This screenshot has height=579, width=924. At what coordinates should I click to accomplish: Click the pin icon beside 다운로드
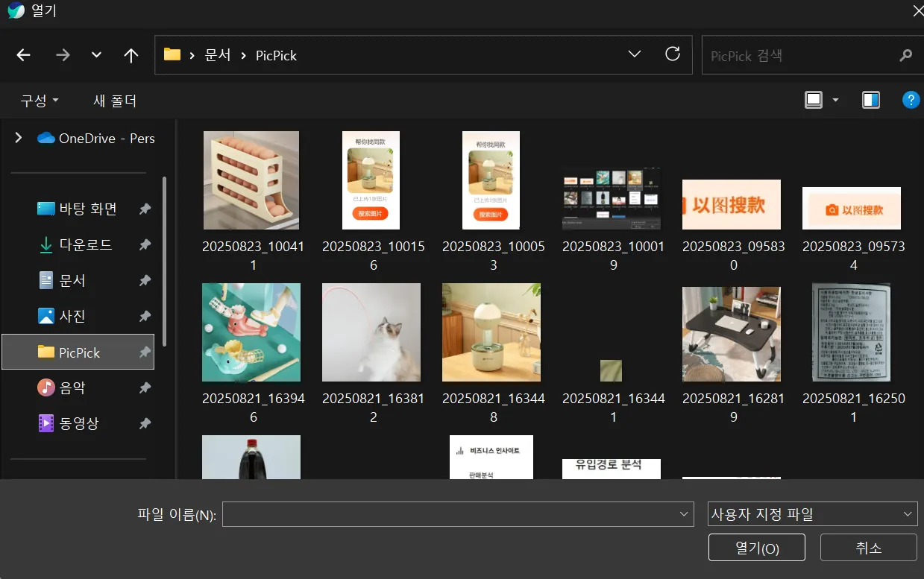coord(145,245)
